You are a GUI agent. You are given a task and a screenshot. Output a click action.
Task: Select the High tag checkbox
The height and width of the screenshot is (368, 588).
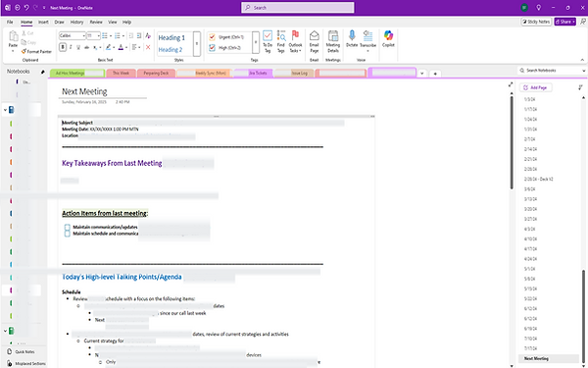(x=212, y=48)
